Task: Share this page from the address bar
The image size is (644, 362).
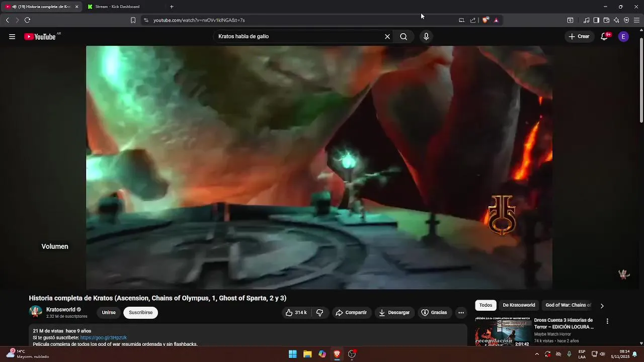Action: 473,20
